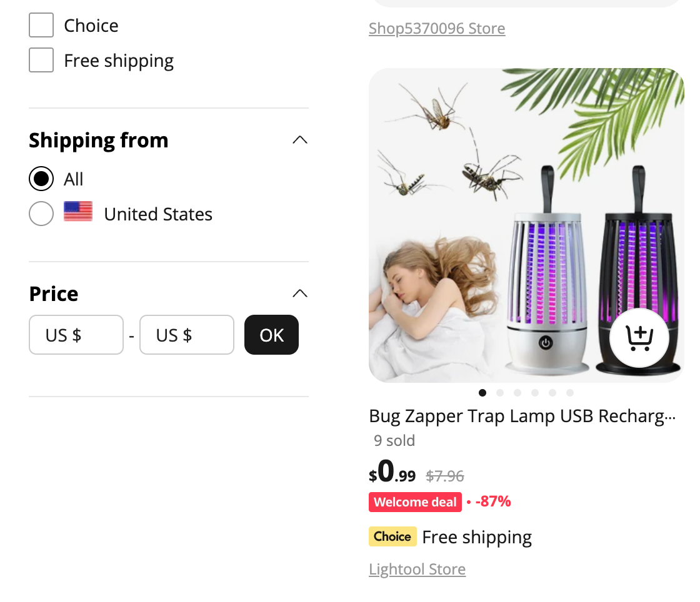Image resolution: width=700 pixels, height=602 pixels.
Task: Click the minimum price input field
Action: 76,335
